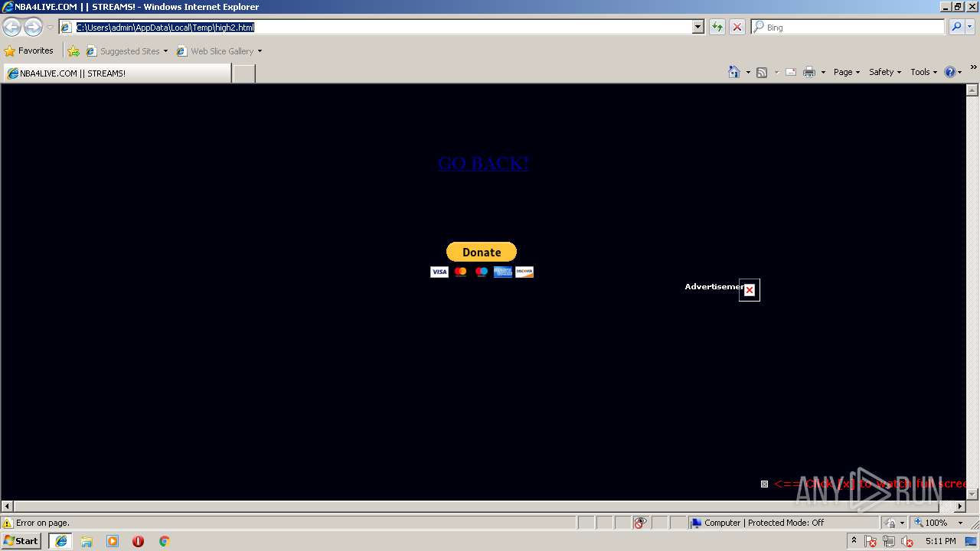Click the Add to Favorites Bar icon
This screenshot has width=980, height=551.
point(73,51)
